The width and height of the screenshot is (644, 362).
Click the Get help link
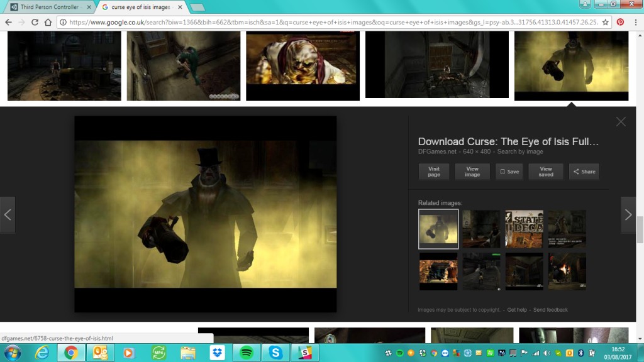(x=517, y=310)
